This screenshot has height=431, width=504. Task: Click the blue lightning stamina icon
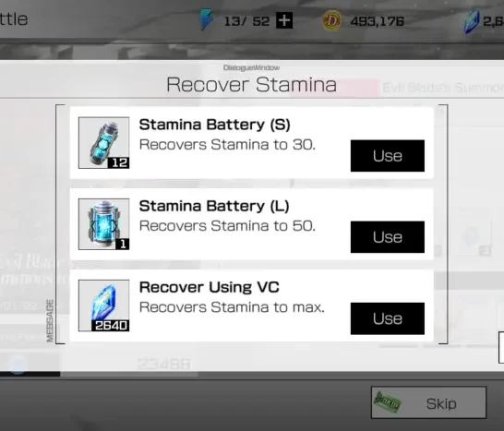coord(207,19)
